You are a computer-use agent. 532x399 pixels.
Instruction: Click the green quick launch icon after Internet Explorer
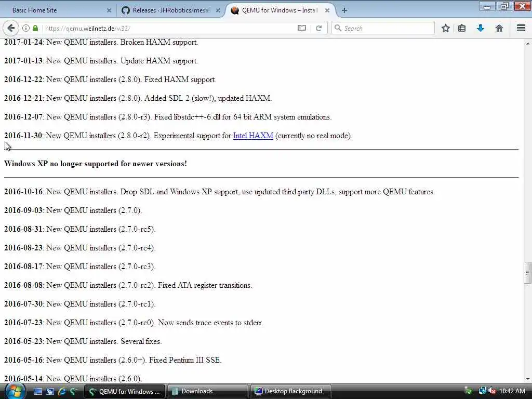pos(73,391)
